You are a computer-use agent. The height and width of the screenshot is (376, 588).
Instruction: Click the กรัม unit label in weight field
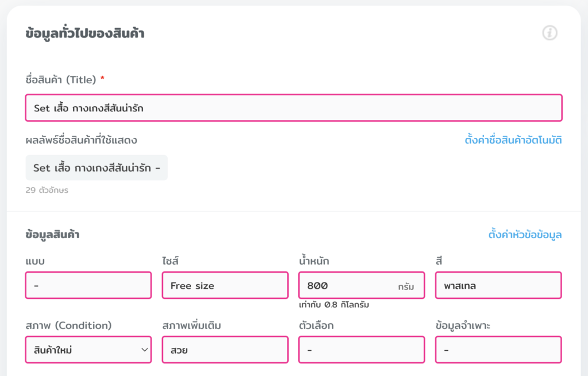coord(405,286)
